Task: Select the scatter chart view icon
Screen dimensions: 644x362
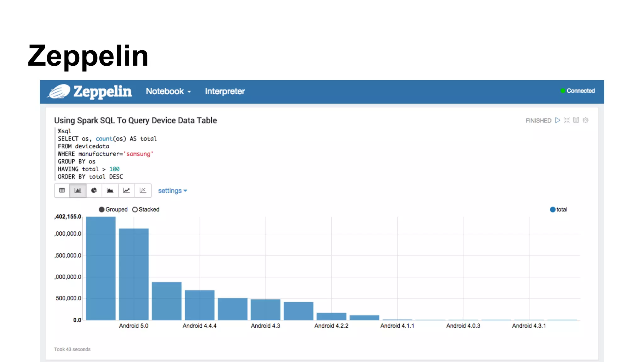Action: (x=143, y=190)
